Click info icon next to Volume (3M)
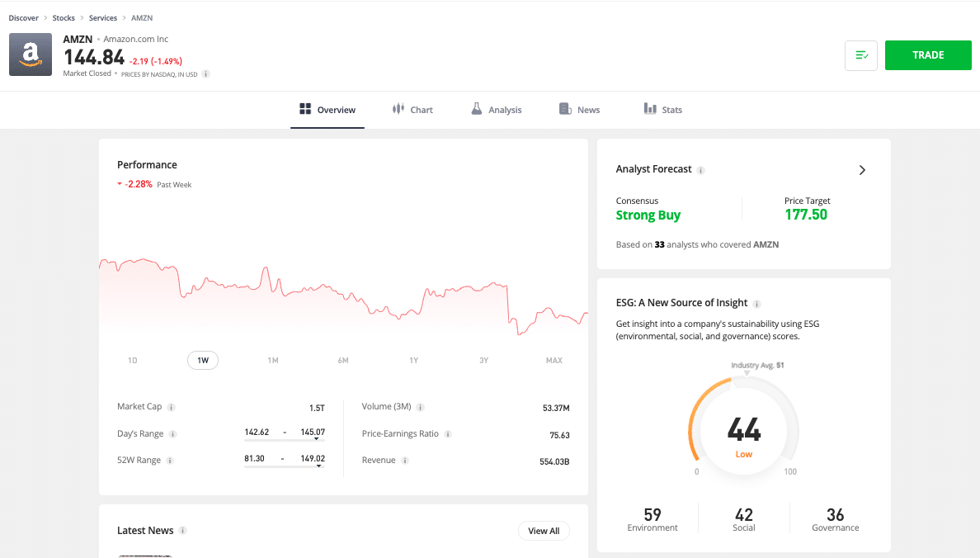This screenshot has height=558, width=980. (420, 407)
